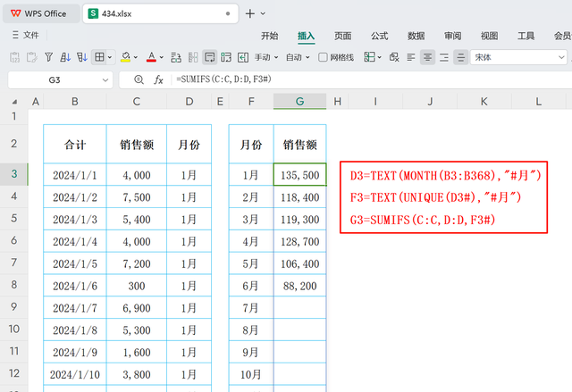Viewport: 572px width, 392px height.
Task: Enable the 网格线 gridlines checkbox
Action: click(x=323, y=57)
